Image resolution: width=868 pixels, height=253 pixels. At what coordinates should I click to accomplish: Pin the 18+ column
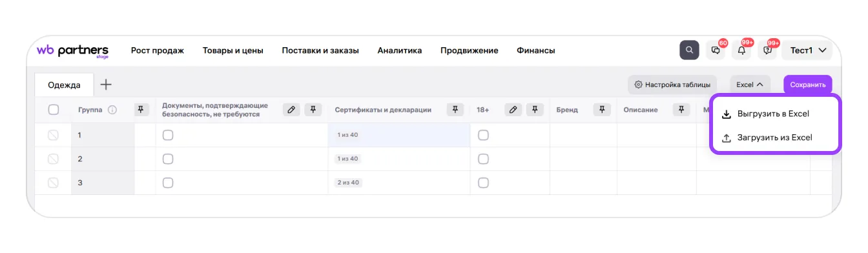click(535, 110)
